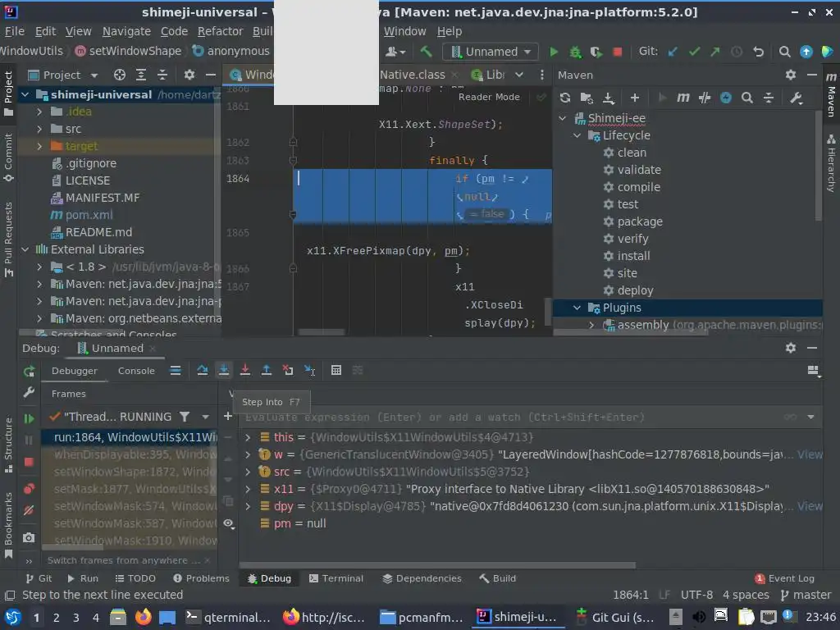
Task: Toggle Maven offline mode
Action: [x=705, y=98]
